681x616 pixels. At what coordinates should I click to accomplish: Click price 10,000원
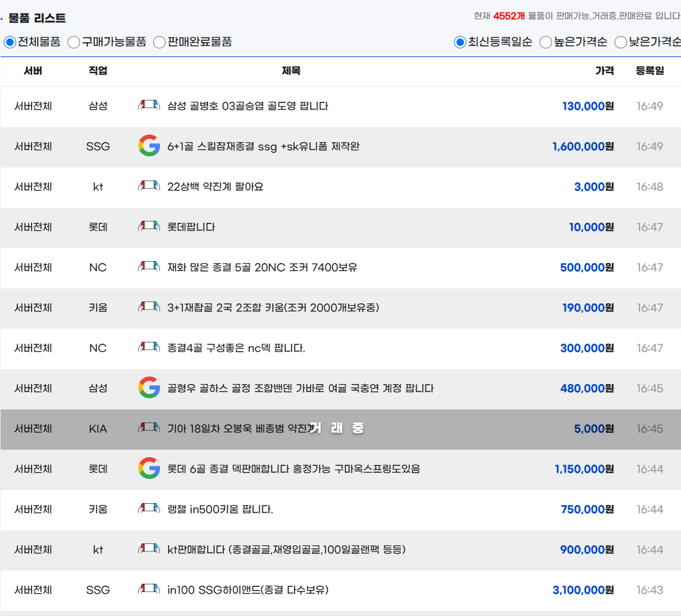(592, 227)
